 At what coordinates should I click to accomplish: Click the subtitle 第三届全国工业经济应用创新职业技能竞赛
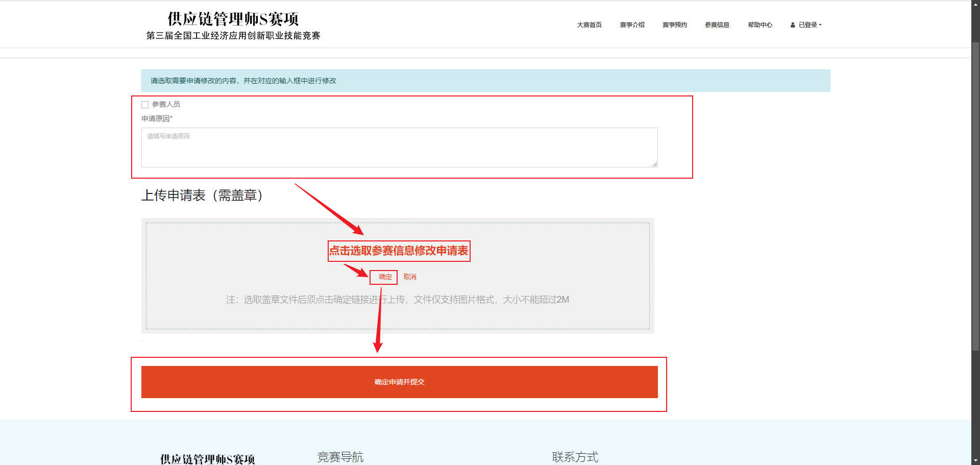click(x=233, y=36)
